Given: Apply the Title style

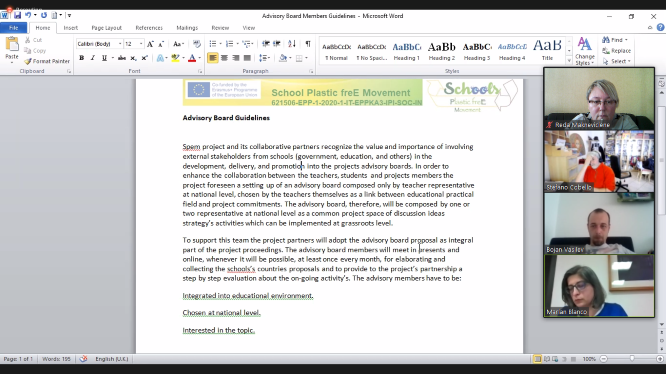Looking at the screenshot, I should [547, 51].
